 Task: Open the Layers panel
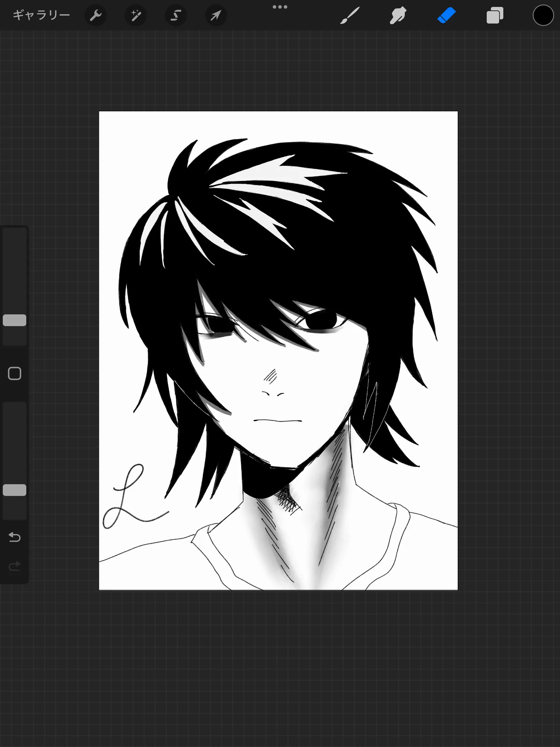[495, 16]
